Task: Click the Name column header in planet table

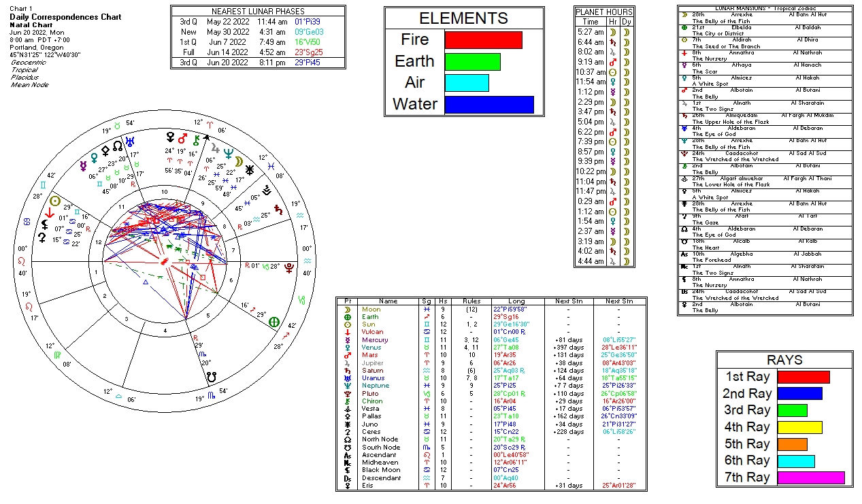Action: tap(388, 301)
